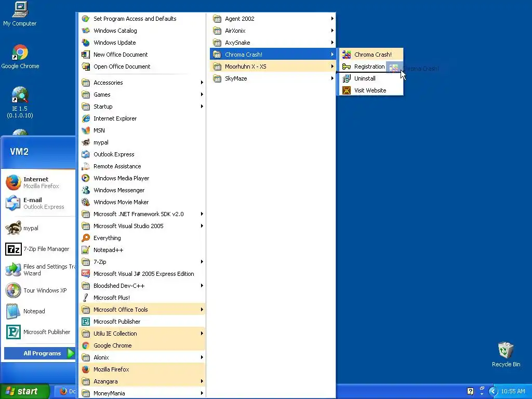Open Remote Assistance
The width and height of the screenshot is (532, 399).
(142, 166)
